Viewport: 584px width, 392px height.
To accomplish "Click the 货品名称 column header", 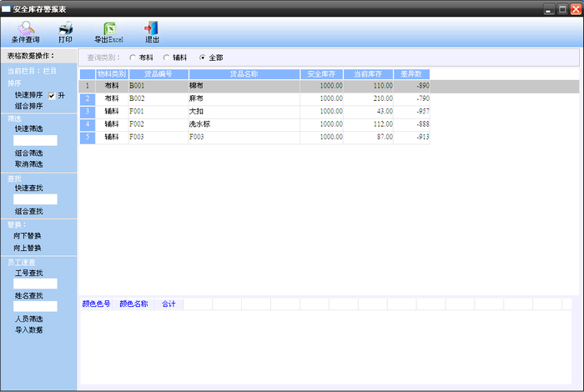I will coord(244,74).
